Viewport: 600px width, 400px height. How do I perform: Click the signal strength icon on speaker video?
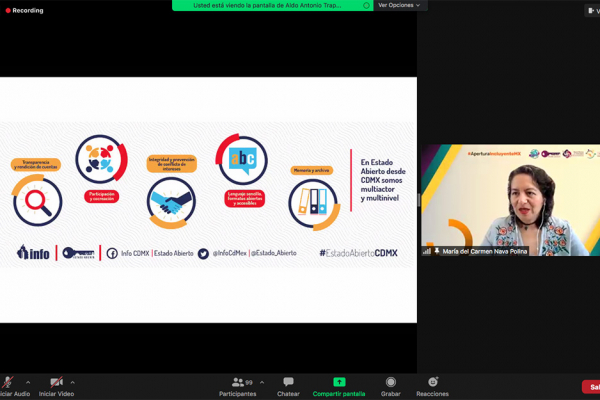[427, 251]
